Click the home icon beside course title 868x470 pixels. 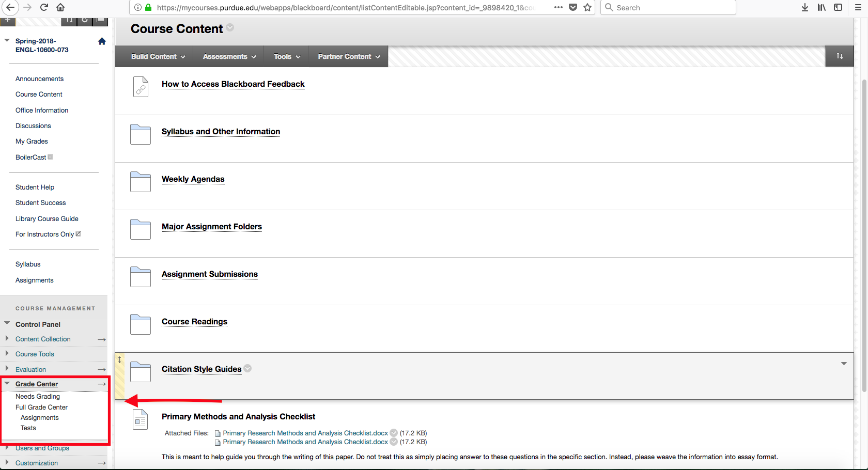[102, 41]
